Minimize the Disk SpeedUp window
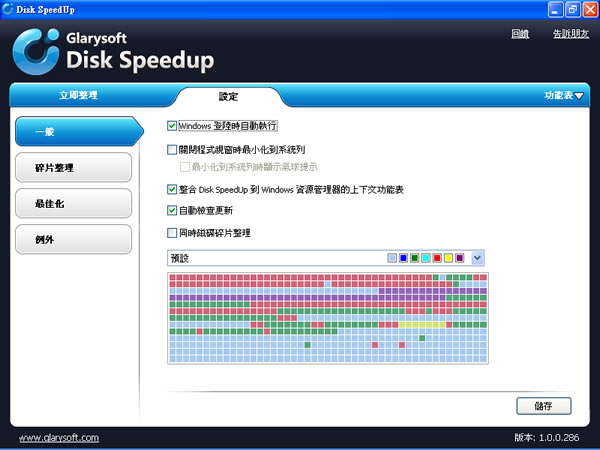The height and width of the screenshot is (450, 600). point(555,9)
